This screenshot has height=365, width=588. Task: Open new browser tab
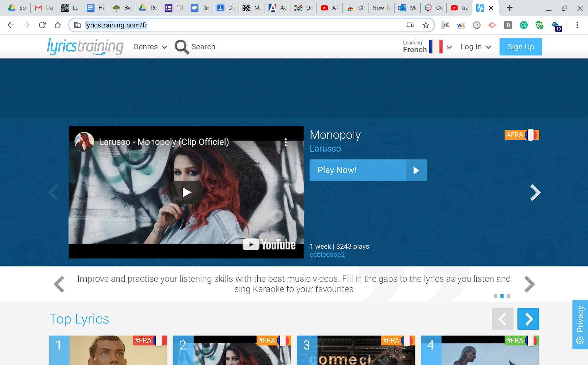tap(509, 8)
